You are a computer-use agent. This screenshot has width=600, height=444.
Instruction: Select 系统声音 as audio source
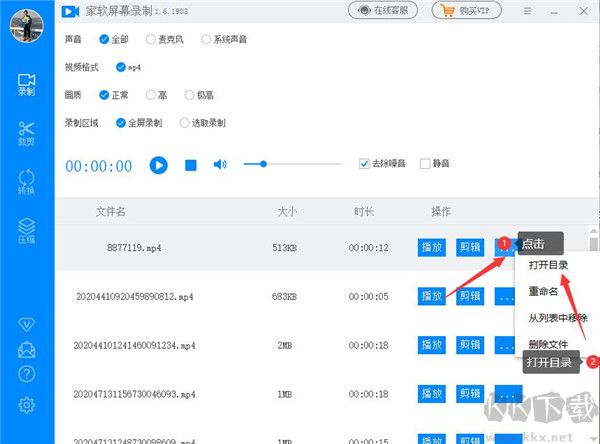click(206, 40)
